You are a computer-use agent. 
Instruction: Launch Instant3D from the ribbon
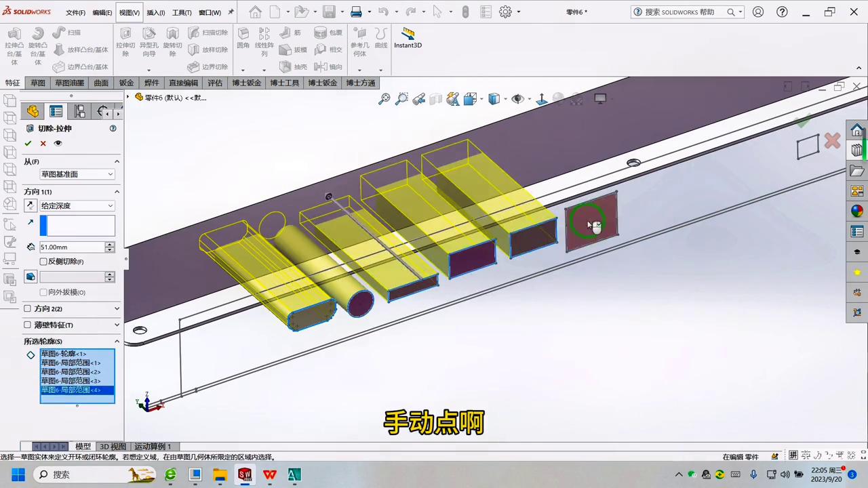(x=408, y=39)
